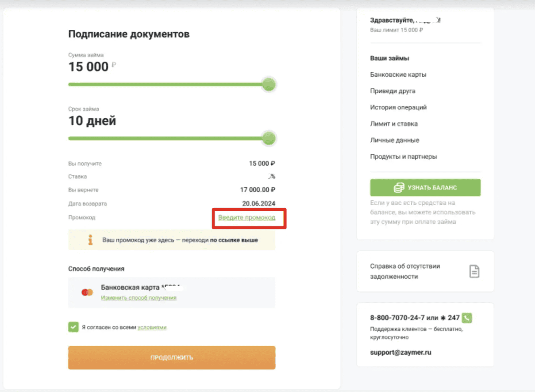
Task: Open the "условиями" terms link
Action: point(152,327)
